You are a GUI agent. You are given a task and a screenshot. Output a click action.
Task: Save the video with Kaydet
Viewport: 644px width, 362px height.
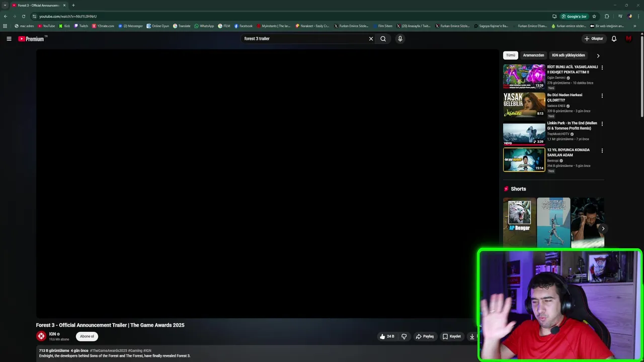tap(451, 336)
